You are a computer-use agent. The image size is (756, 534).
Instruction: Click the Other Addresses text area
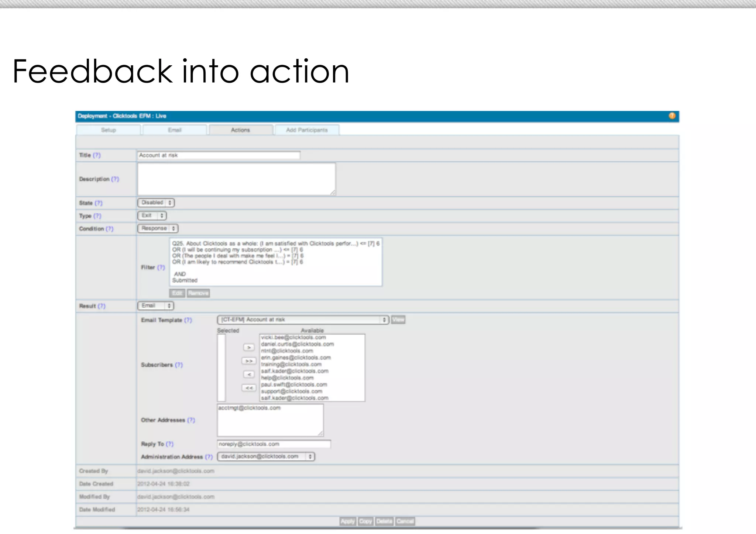click(270, 420)
